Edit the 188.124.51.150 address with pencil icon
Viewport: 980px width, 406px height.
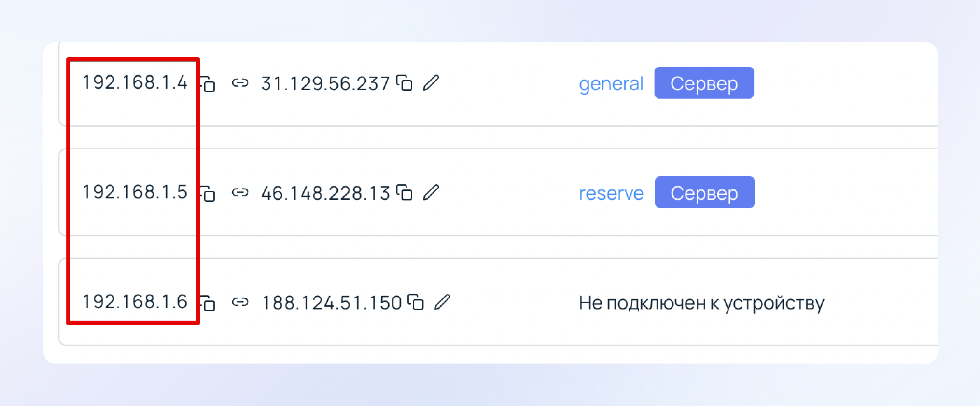[442, 302]
